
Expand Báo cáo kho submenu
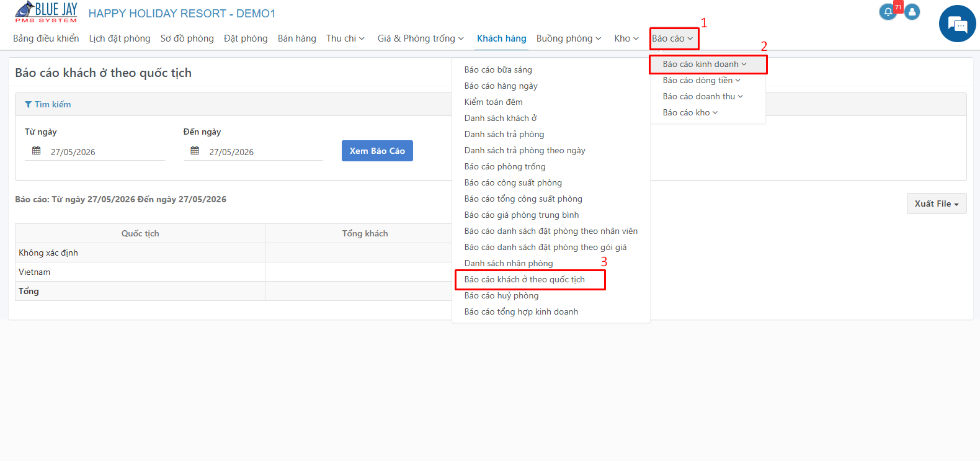point(690,112)
